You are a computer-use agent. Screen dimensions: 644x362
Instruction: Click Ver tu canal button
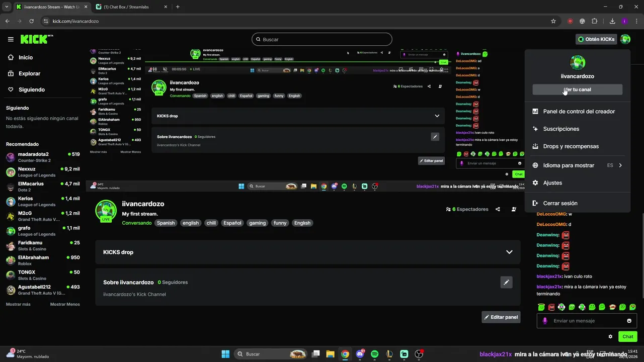[x=578, y=89]
